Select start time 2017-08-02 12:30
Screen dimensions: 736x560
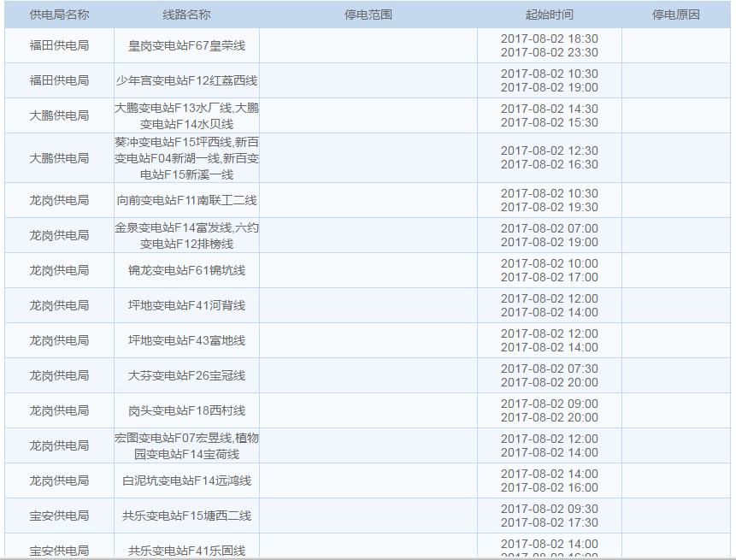(550, 150)
